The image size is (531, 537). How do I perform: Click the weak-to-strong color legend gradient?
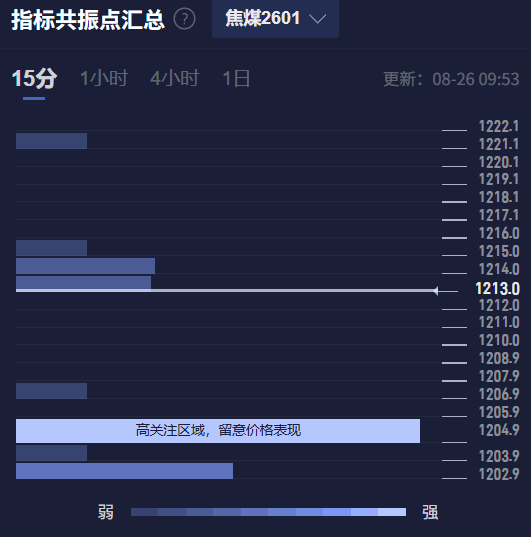(268, 512)
